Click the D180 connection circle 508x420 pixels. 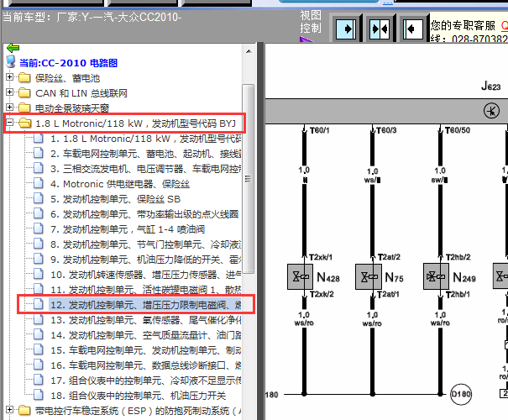click(461, 394)
